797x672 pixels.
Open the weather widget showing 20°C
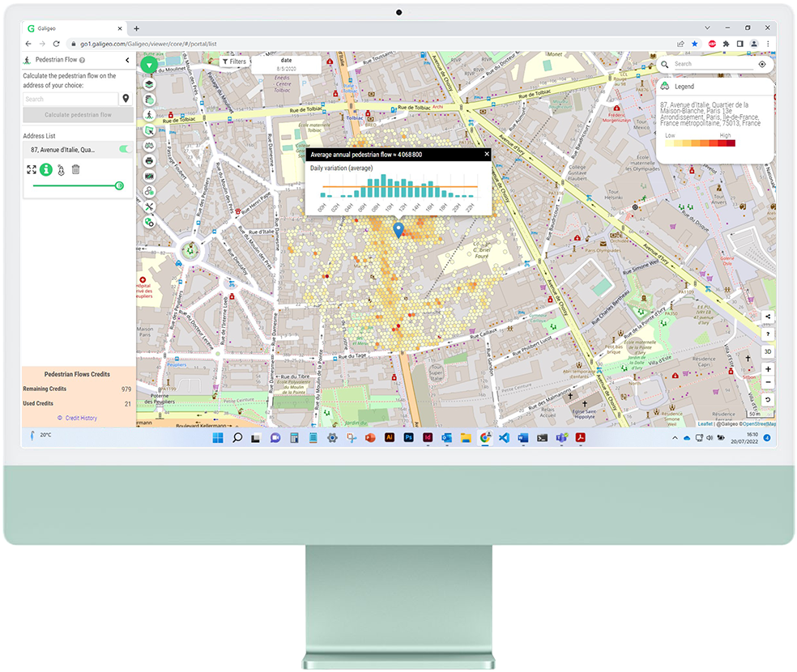pyautogui.click(x=40, y=436)
